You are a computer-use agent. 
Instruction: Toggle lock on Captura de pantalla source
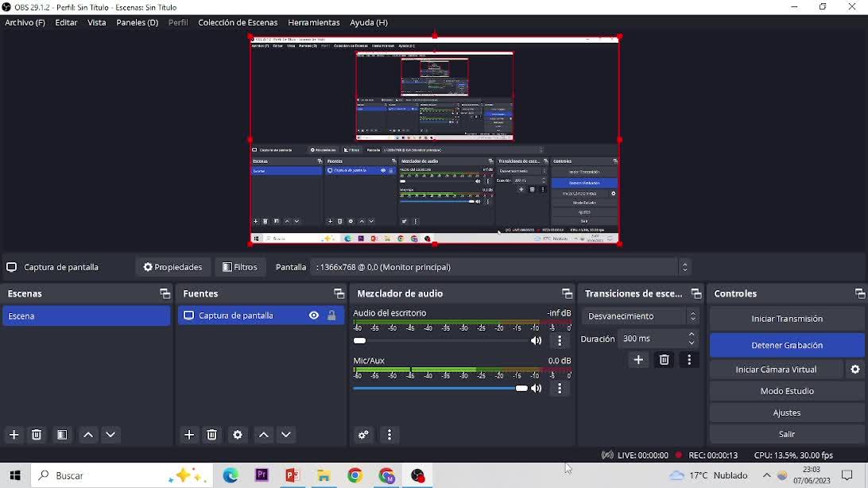[331, 316]
